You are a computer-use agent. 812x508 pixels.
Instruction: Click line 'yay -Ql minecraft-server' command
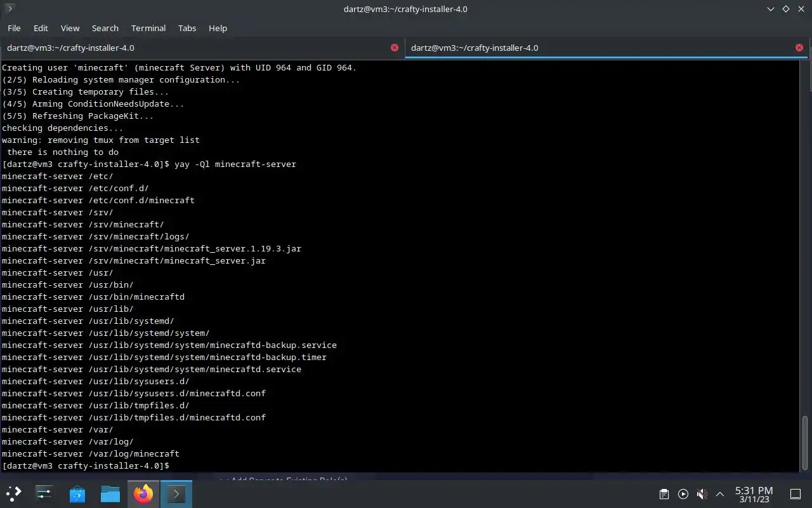click(235, 164)
